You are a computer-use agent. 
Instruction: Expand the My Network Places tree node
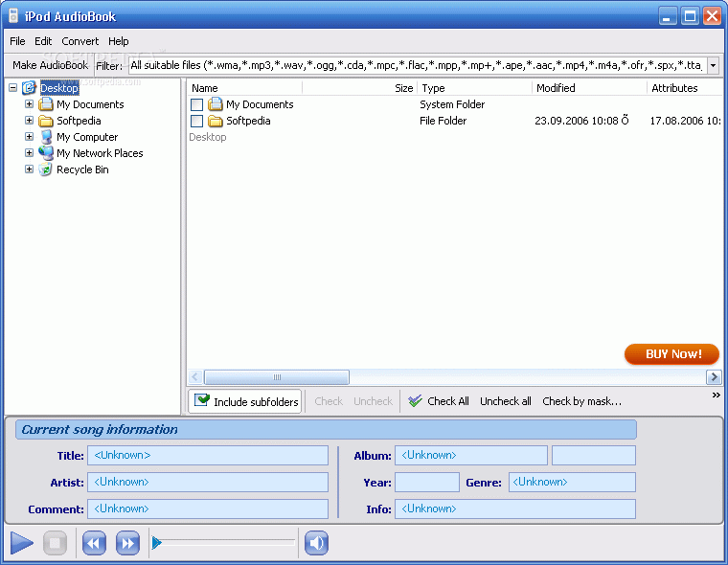[29, 152]
